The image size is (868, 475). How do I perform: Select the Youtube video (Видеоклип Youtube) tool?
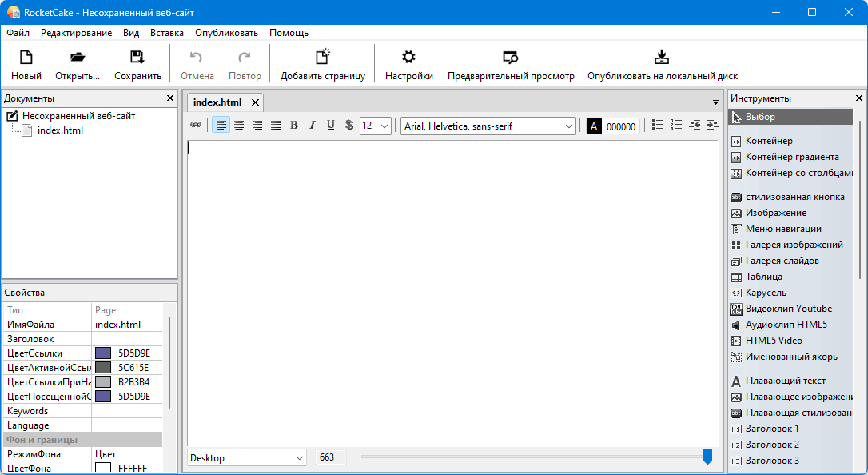click(788, 309)
